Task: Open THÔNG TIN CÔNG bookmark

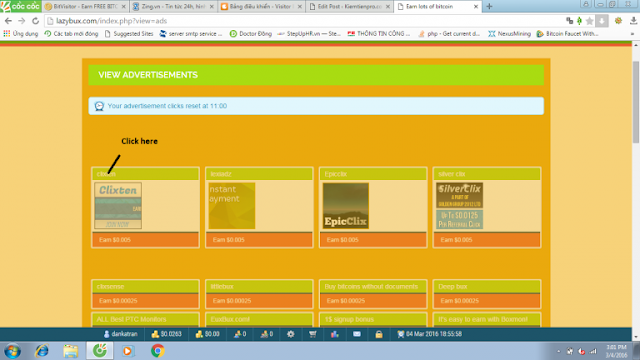Action: (x=378, y=34)
